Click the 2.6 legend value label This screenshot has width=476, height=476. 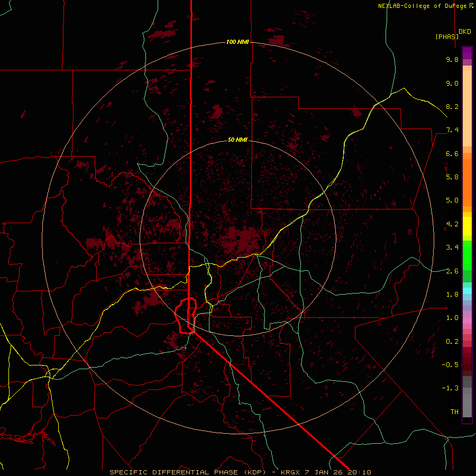pyautogui.click(x=452, y=271)
